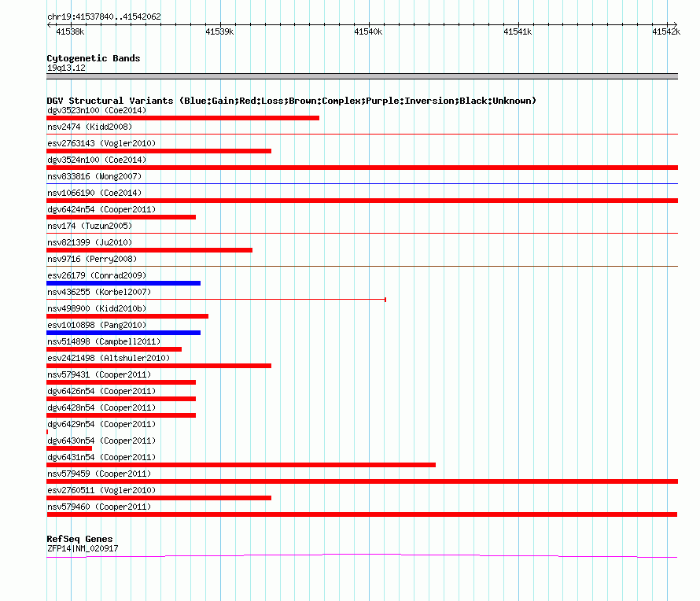The width and height of the screenshot is (700, 601).
Task: Select the nsv174 (Tuzun2005) label
Action: click(90, 226)
